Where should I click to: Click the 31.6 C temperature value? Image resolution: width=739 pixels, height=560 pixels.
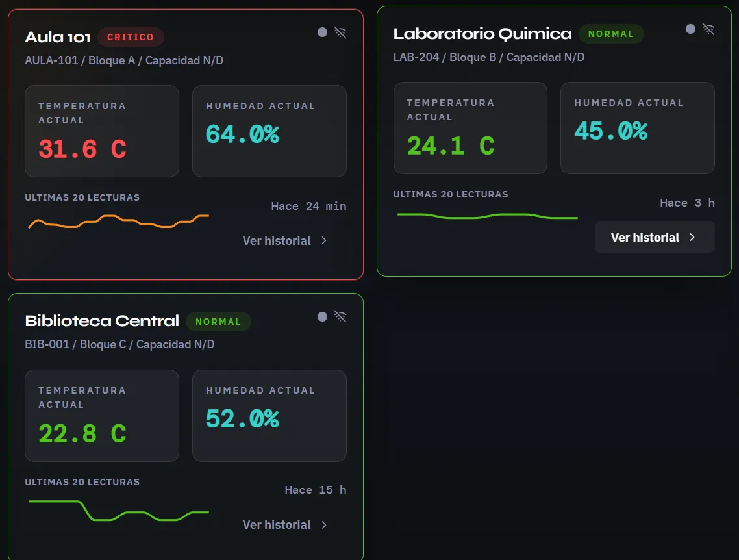point(82,149)
